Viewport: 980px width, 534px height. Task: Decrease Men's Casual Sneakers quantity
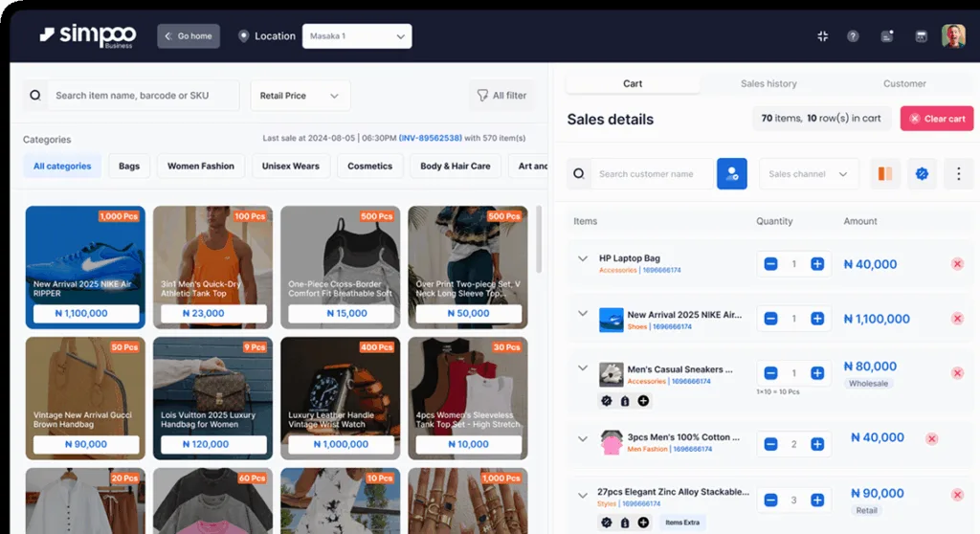coord(770,372)
